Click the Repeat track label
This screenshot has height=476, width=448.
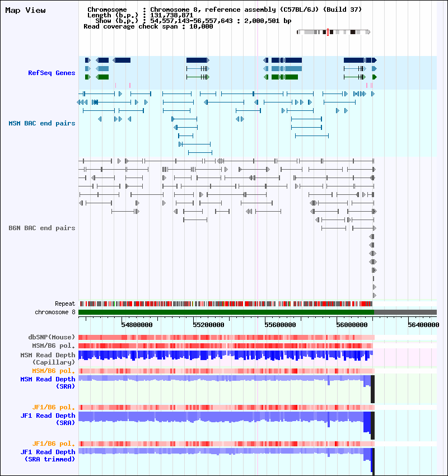(65, 304)
